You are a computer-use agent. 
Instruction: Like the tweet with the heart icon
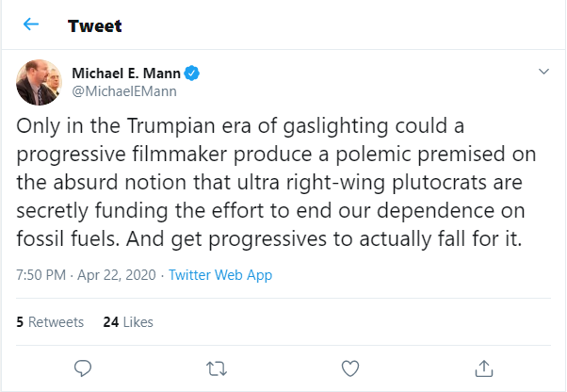(x=349, y=367)
